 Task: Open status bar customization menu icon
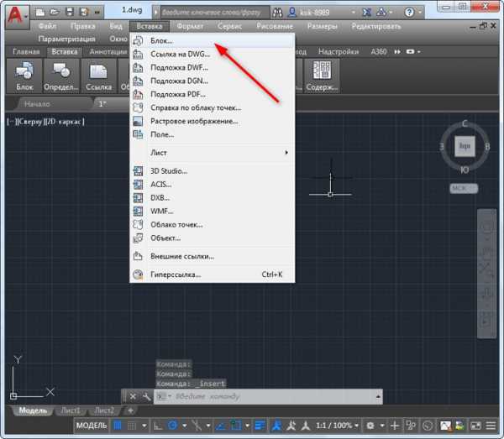point(491,426)
